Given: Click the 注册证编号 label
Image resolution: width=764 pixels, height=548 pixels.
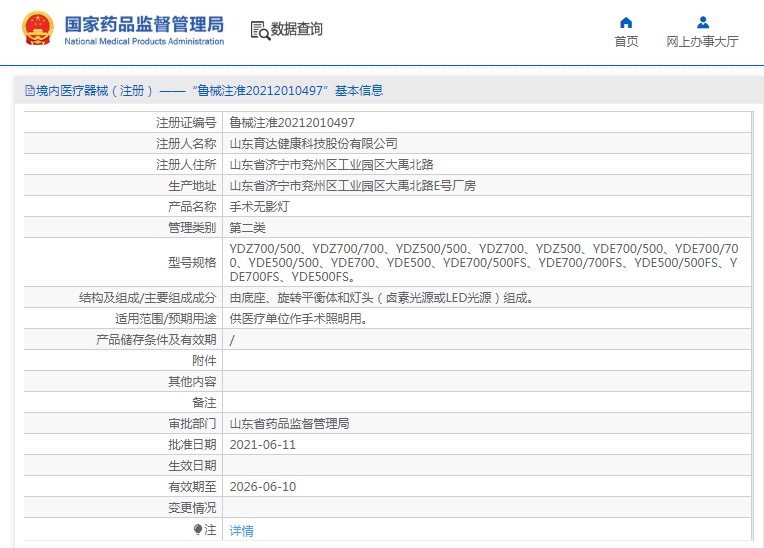Looking at the screenshot, I should click(x=186, y=123).
